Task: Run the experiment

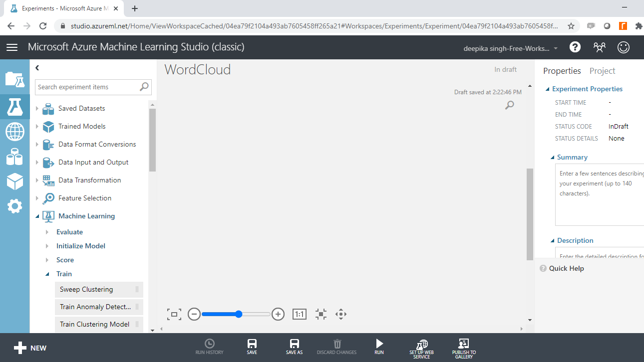Action: [379, 347]
